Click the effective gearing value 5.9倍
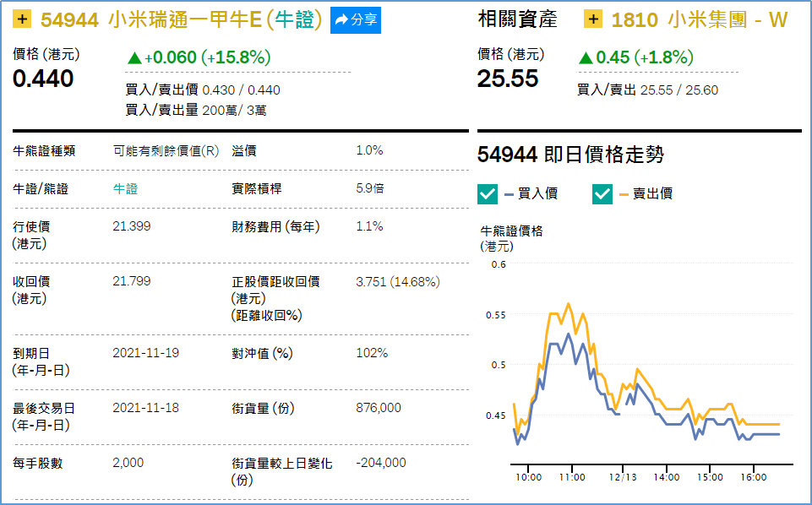Viewport: 812px width, 505px height. tap(370, 188)
